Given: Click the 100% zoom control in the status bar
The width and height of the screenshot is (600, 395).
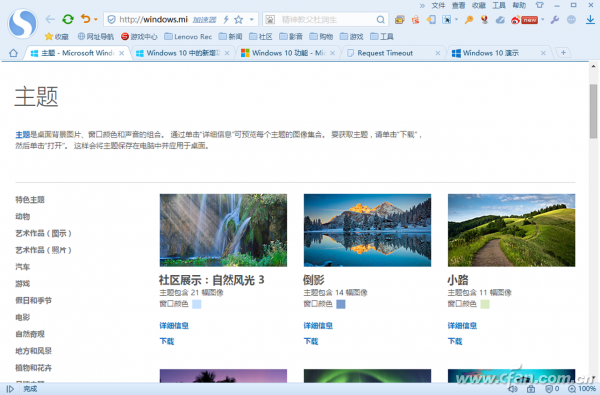Looking at the screenshot, I should [582, 389].
